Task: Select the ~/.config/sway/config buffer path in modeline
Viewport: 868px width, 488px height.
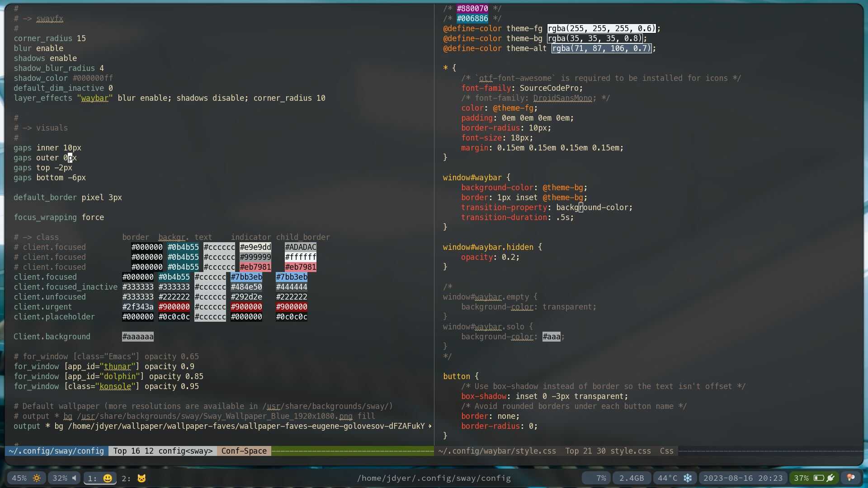Action: coord(57,451)
